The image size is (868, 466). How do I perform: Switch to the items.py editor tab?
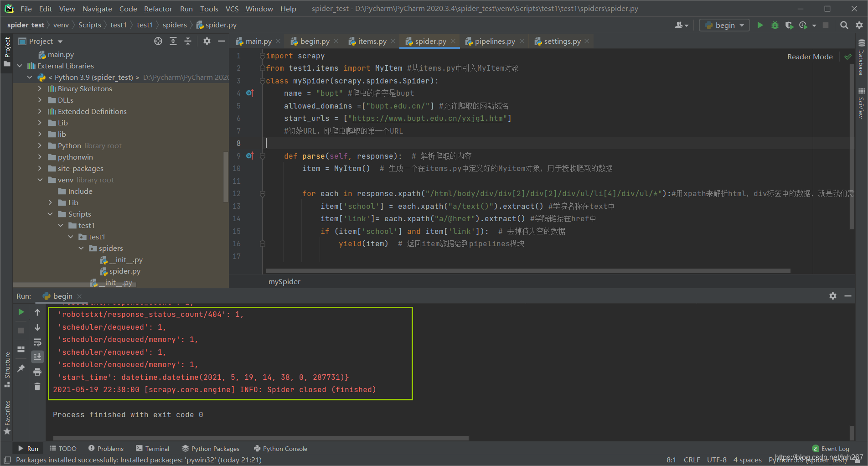(372, 41)
